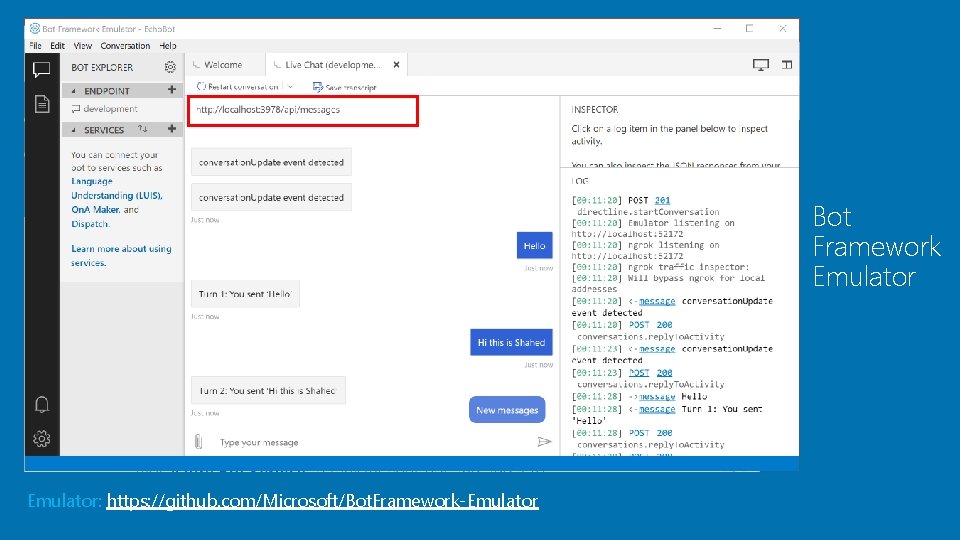960x540 pixels.
Task: Add a new service with plus icon
Action: [172, 129]
